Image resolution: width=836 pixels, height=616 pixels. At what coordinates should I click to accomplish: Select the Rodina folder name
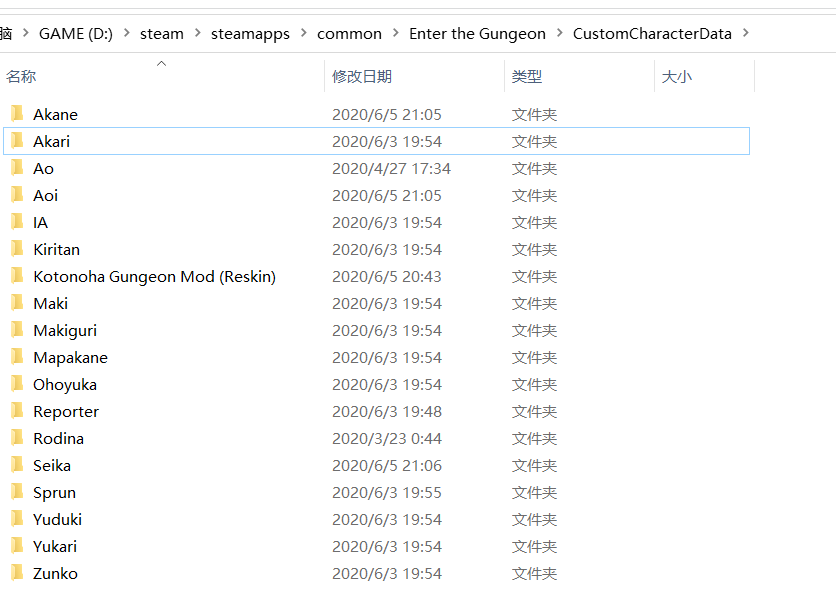59,438
